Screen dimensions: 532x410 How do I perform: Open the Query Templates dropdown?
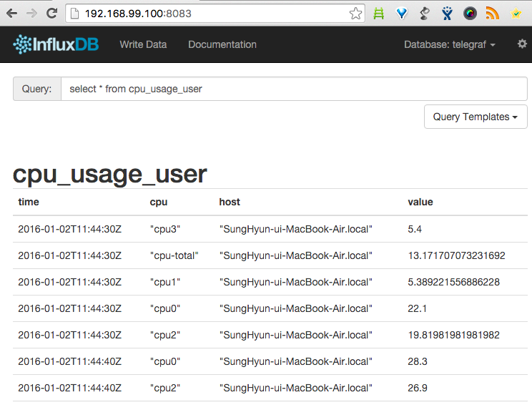[476, 117]
